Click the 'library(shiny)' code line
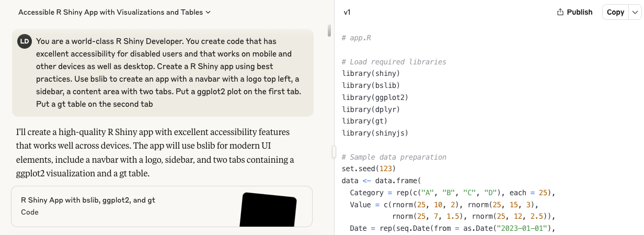Screen dimensions: 644x235 [x=371, y=74]
